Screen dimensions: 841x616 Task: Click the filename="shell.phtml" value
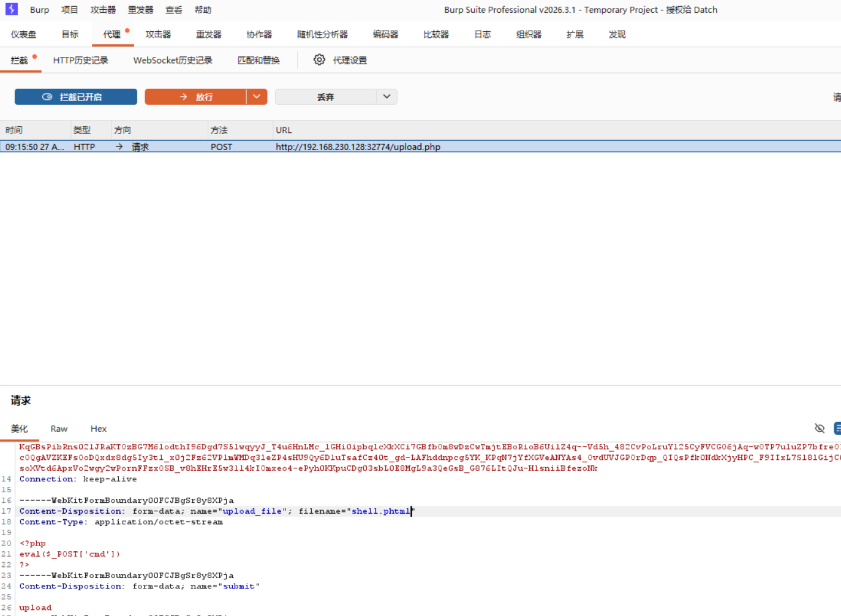click(x=356, y=511)
